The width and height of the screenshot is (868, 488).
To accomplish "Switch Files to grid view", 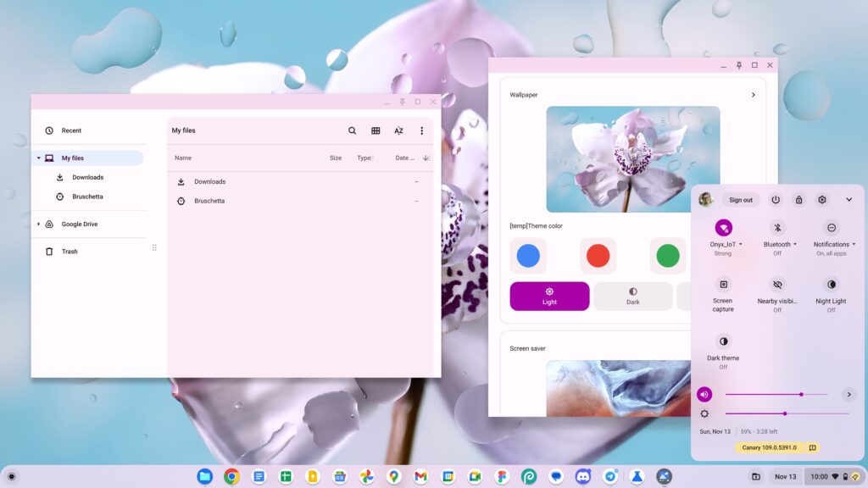I will pos(375,130).
